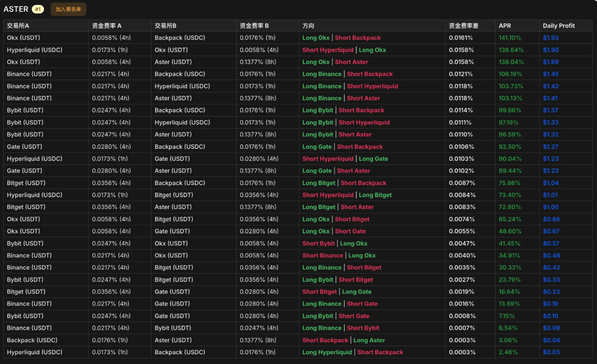Click Short Bybit in the Long Okx row
Image resolution: width=597 pixels, height=364 pixels.
point(319,244)
